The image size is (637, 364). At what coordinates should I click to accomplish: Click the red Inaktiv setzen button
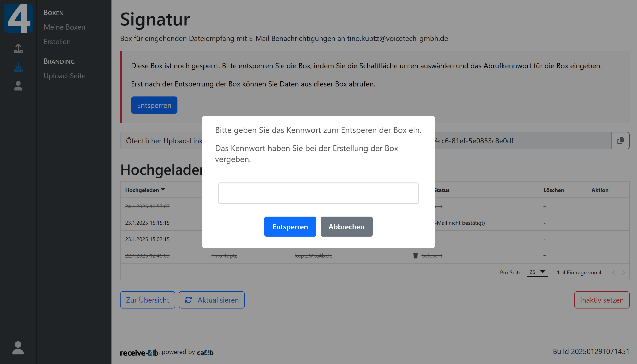pyautogui.click(x=602, y=300)
